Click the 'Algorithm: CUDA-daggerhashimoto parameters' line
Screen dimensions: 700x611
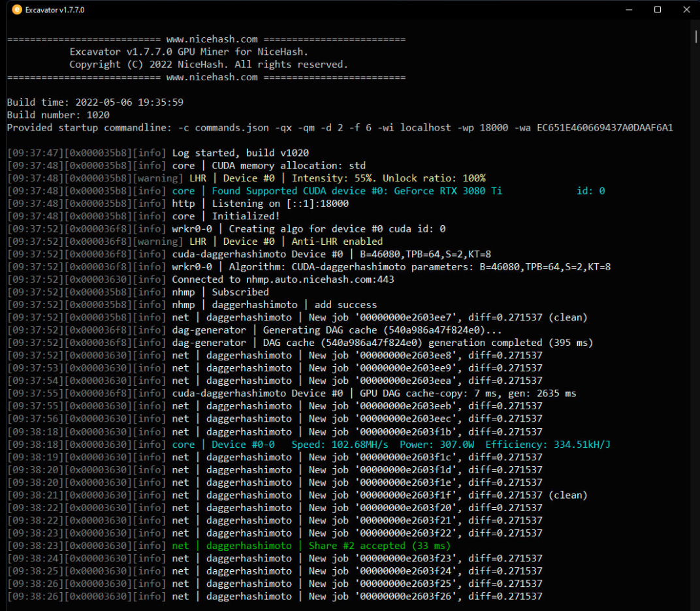(309, 266)
